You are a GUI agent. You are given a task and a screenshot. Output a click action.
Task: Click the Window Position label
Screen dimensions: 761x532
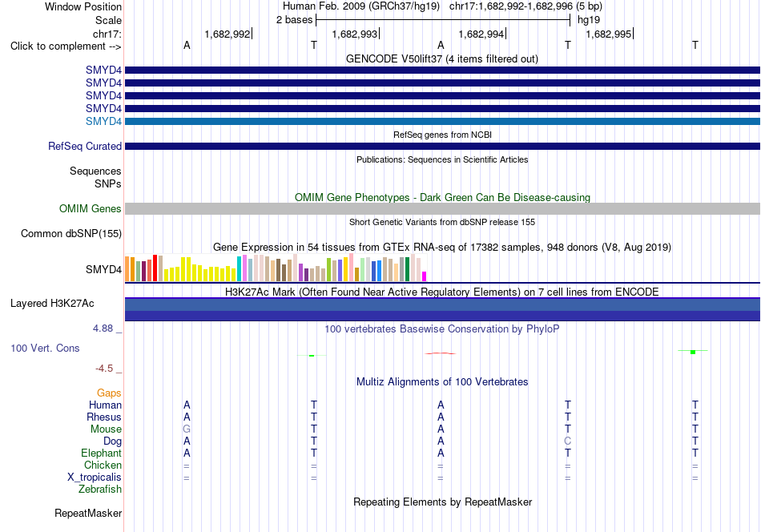coord(83,6)
